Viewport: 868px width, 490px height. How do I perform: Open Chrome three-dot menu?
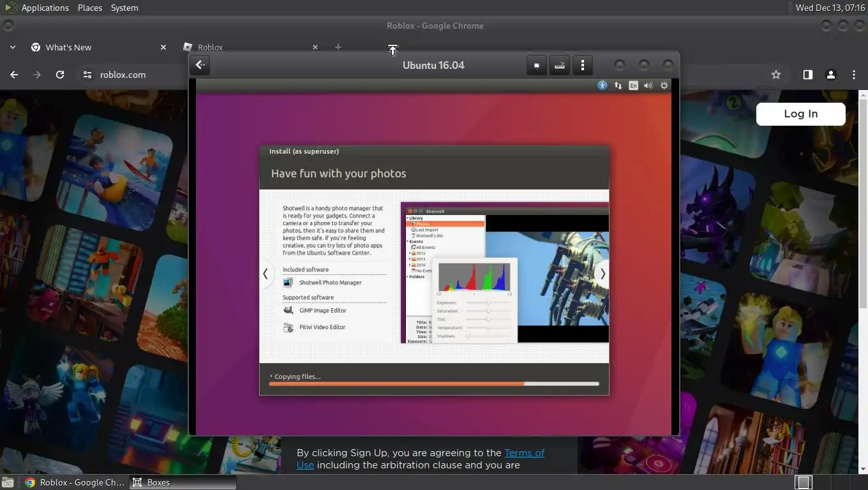tap(854, 75)
